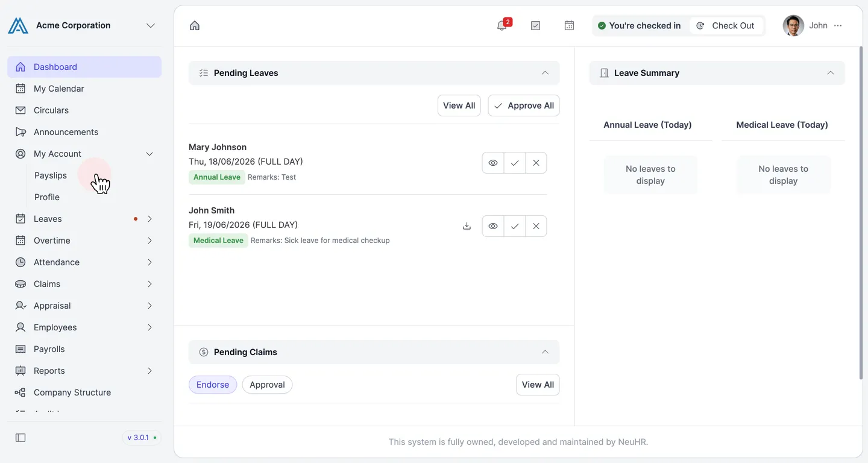Open Company Structure in the sidebar

[x=84, y=392]
